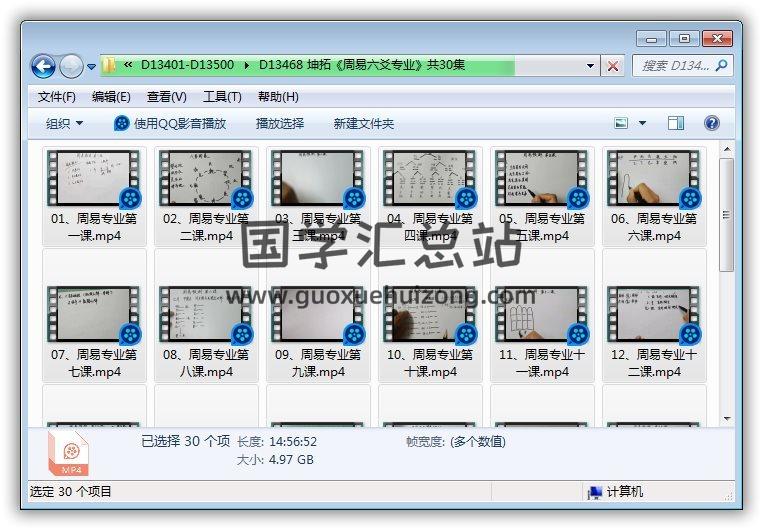The image size is (763, 530).
Task: Open the view options dropdown arrow
Action: tap(642, 123)
